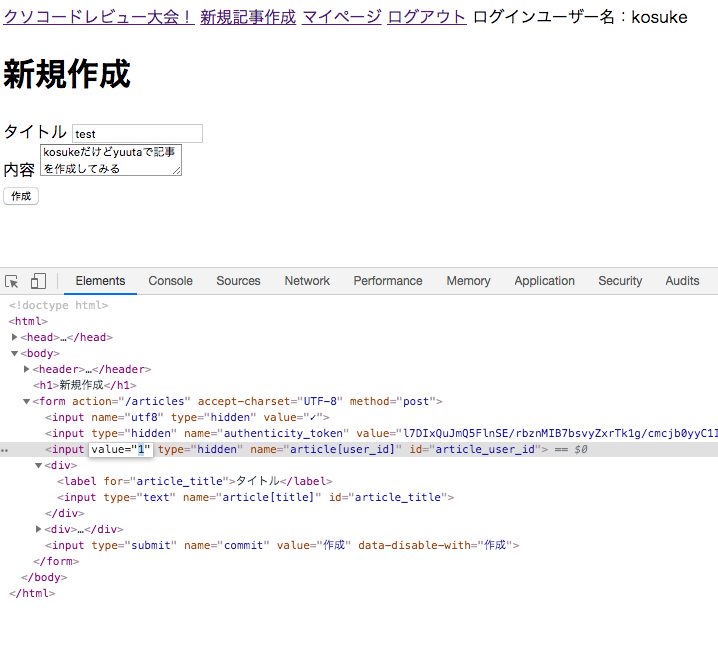Collapse the expanded div node arrow
The width and height of the screenshot is (718, 661).
point(38,466)
